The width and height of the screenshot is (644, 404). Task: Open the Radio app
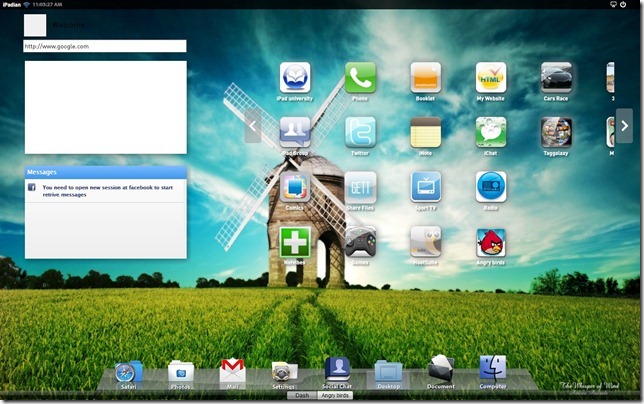pos(491,187)
